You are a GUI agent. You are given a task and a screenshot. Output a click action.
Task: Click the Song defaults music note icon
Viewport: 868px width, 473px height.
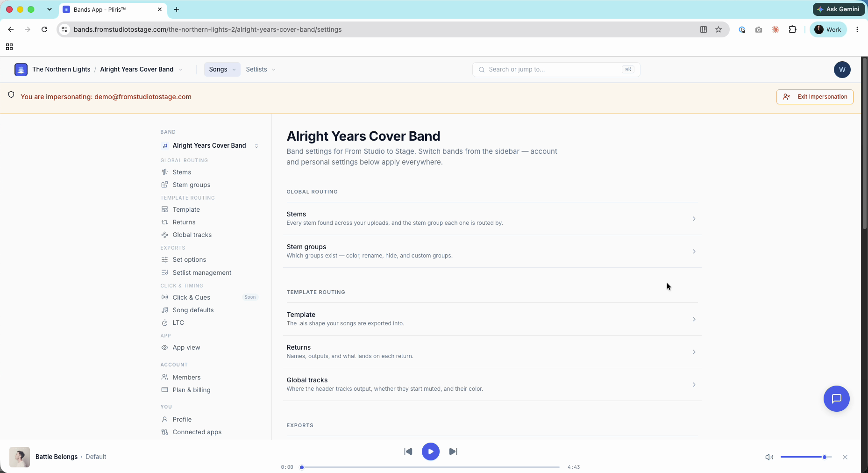click(x=164, y=310)
